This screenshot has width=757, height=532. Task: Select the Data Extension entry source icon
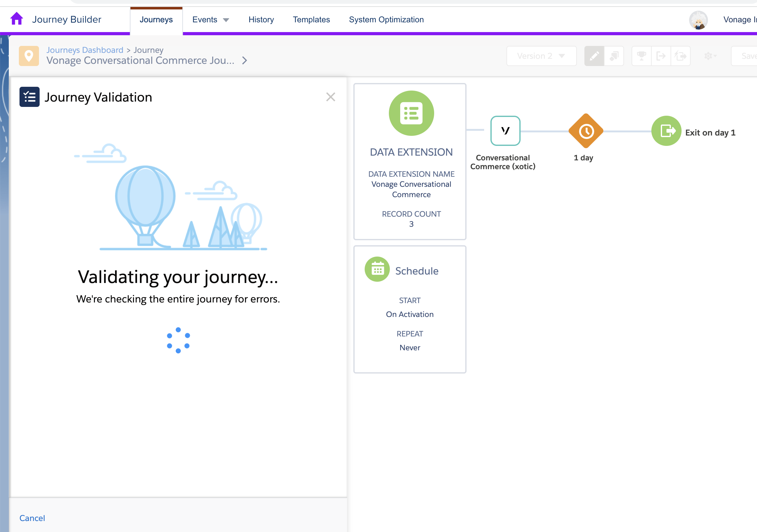pos(411,113)
